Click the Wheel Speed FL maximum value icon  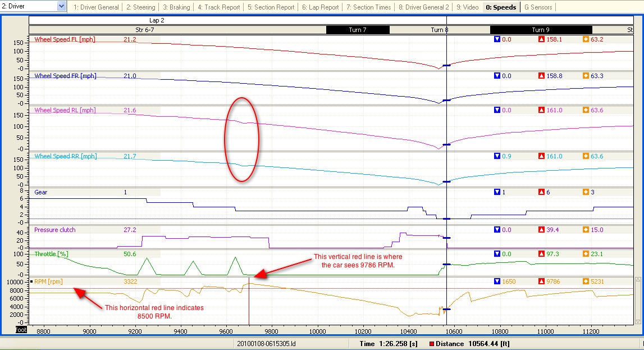[x=541, y=39]
